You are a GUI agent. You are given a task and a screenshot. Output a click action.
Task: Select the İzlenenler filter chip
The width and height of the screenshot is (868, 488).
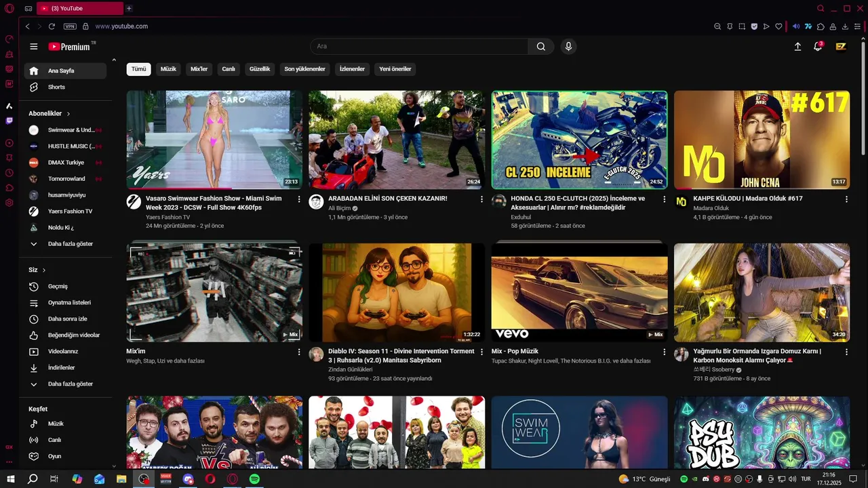tap(352, 69)
